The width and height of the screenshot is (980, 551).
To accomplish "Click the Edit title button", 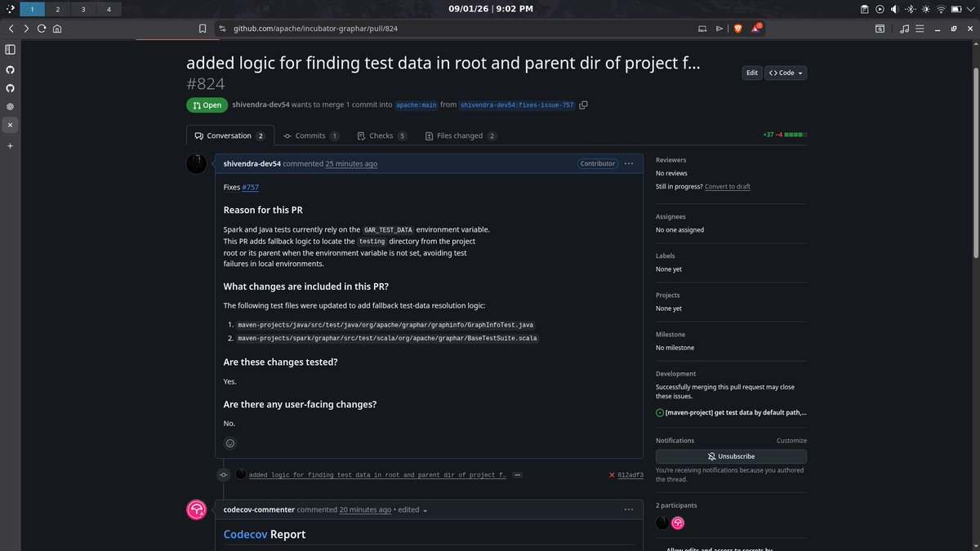I will coord(751,73).
